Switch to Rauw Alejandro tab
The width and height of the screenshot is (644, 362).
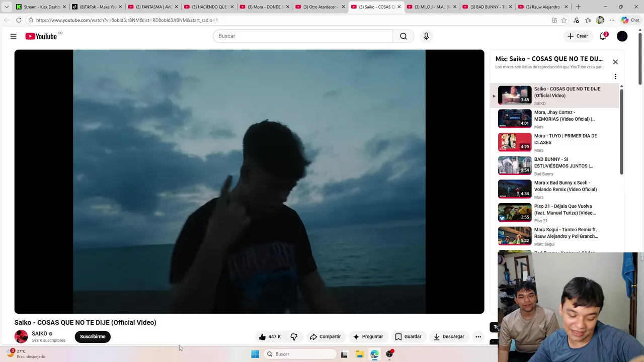coord(542,7)
